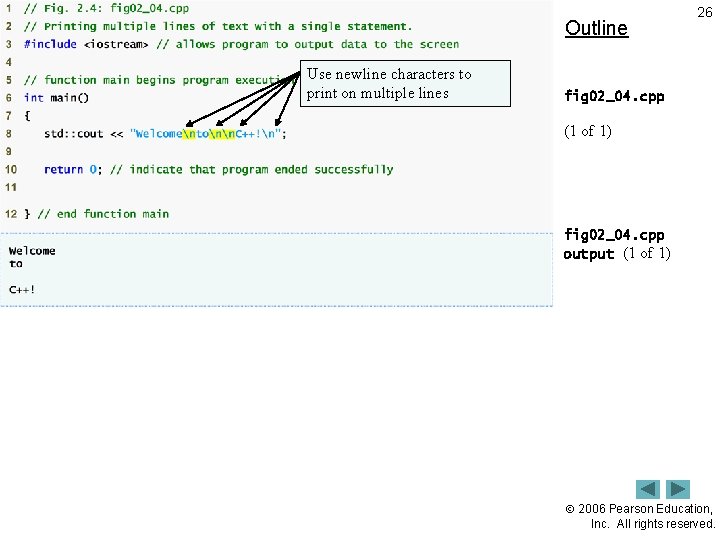Screen dimensions: 720x540
Task: Select the bold 'fig02_04.cpp' label near top
Action: 614,96
